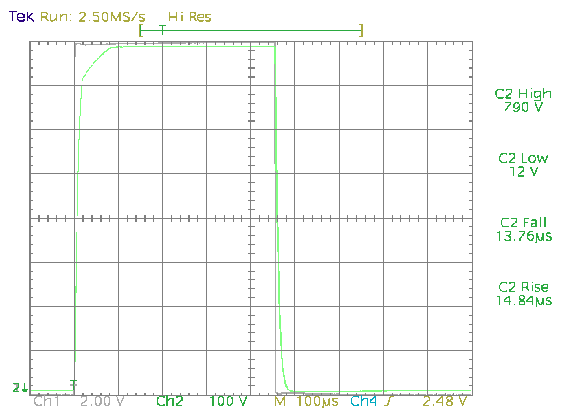576x414 pixels.
Task: Click the left bracket of record view bar
Action: pyautogui.click(x=141, y=30)
